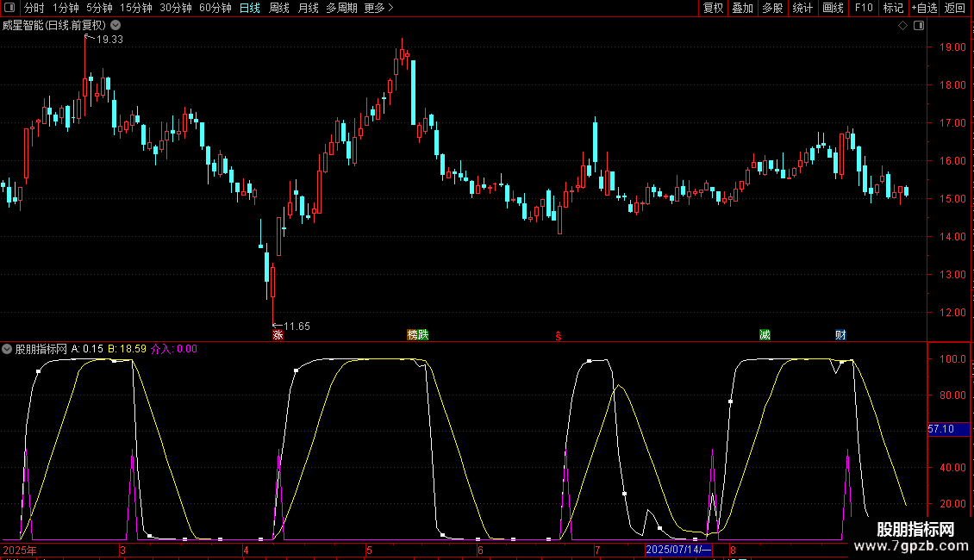Click the 57.10 value tag on indicator axis
This screenshot has height=560, width=974.
point(940,429)
